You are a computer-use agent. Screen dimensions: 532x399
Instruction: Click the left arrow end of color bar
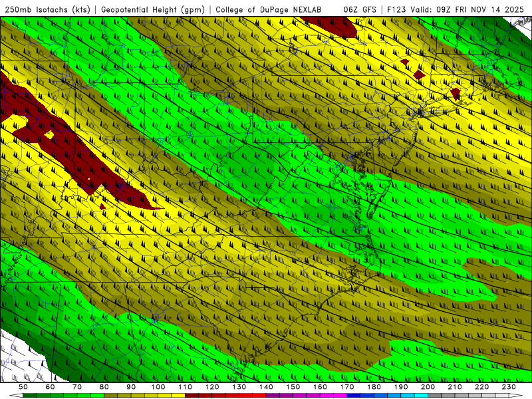click(16, 396)
